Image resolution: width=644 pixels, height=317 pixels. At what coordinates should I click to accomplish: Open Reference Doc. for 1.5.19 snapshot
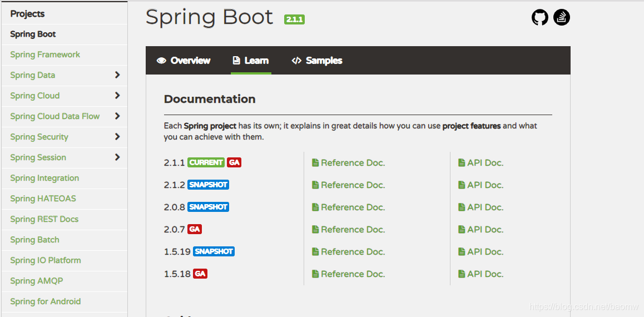click(x=348, y=251)
